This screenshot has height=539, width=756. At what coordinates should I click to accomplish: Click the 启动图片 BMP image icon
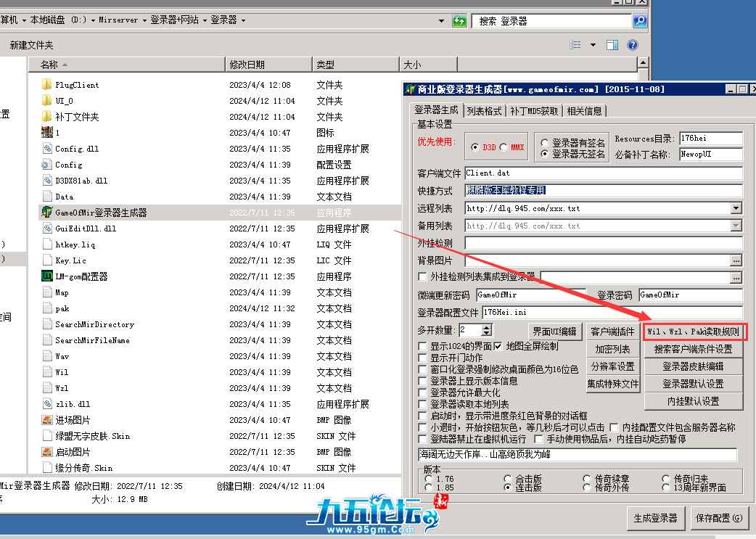click(x=46, y=452)
